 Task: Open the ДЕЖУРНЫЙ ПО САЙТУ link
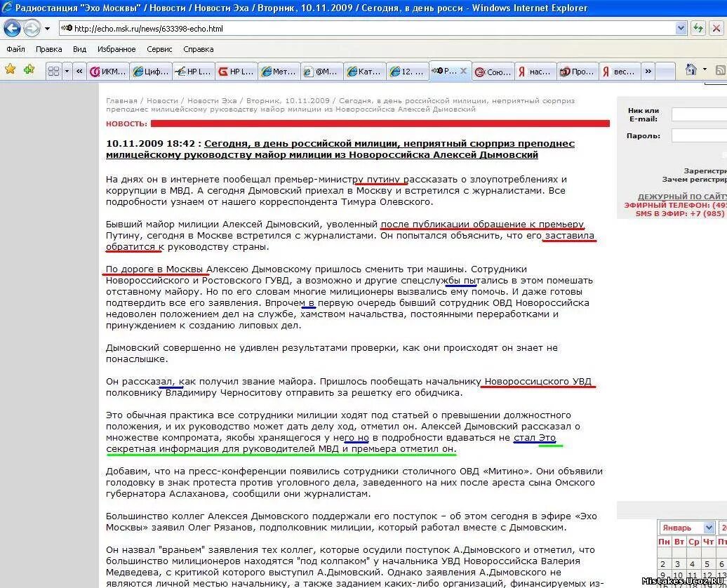click(x=682, y=196)
